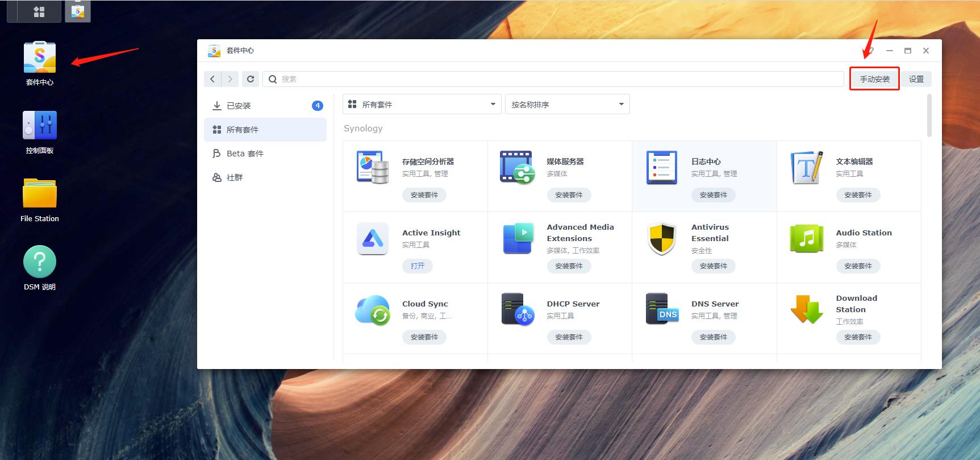The width and height of the screenshot is (980, 460).
Task: Select Beta 套件 in the sidebar
Action: (x=265, y=154)
